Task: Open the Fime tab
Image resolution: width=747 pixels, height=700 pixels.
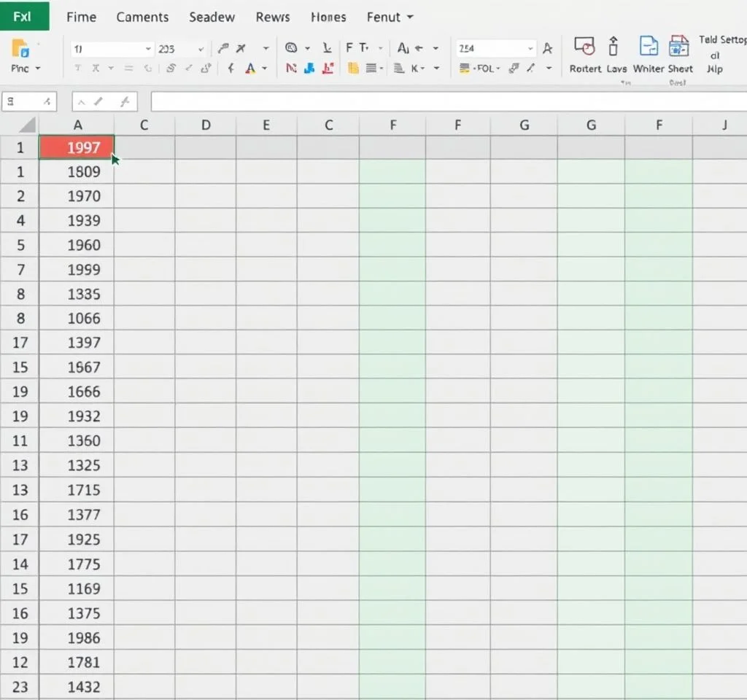Action: [x=81, y=17]
